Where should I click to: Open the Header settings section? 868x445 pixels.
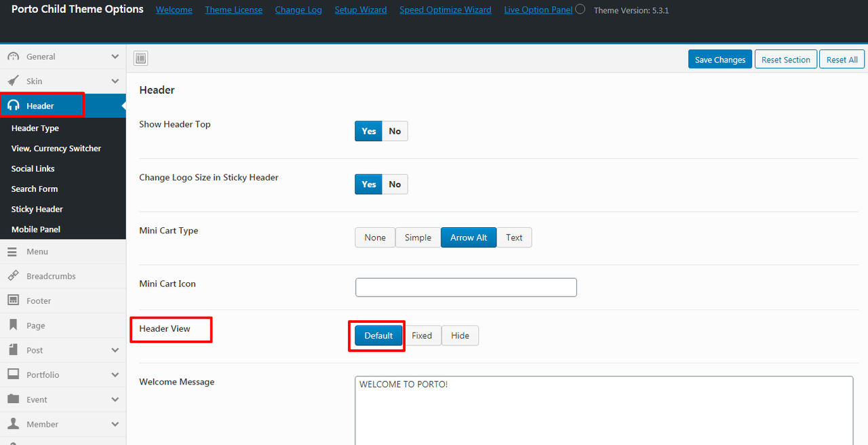pyautogui.click(x=63, y=106)
